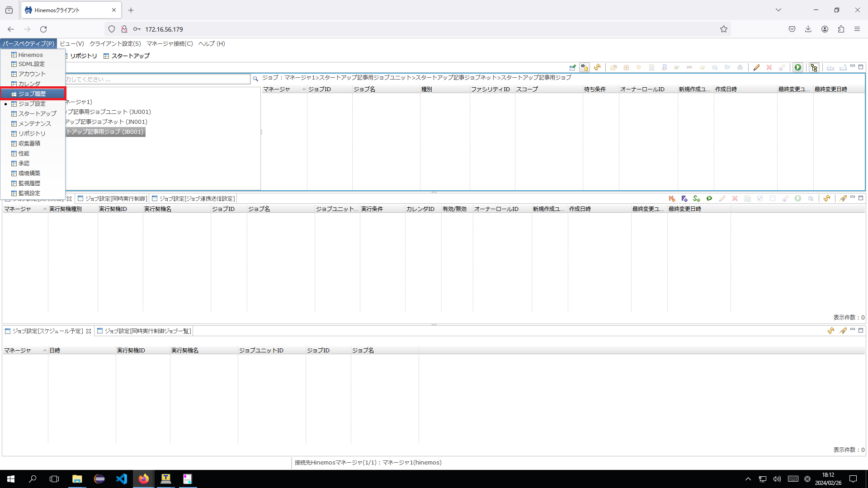This screenshot has width=868, height=488.
Task: Switch to リポジトリ perspective tab
Action: [x=81, y=56]
